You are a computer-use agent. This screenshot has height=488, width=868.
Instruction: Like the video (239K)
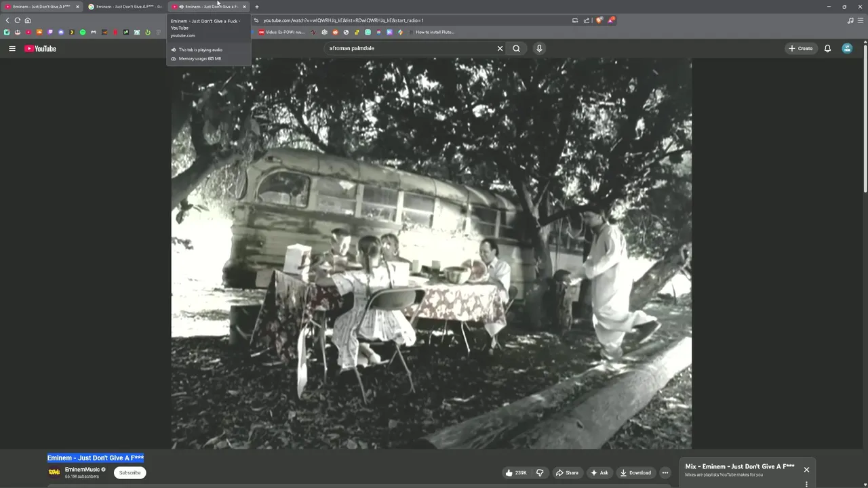[x=516, y=472]
